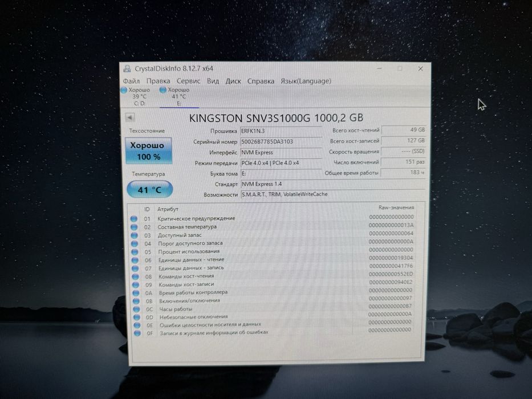Click raw value 00000000417F6
This screenshot has height=399, width=532.
click(391, 266)
